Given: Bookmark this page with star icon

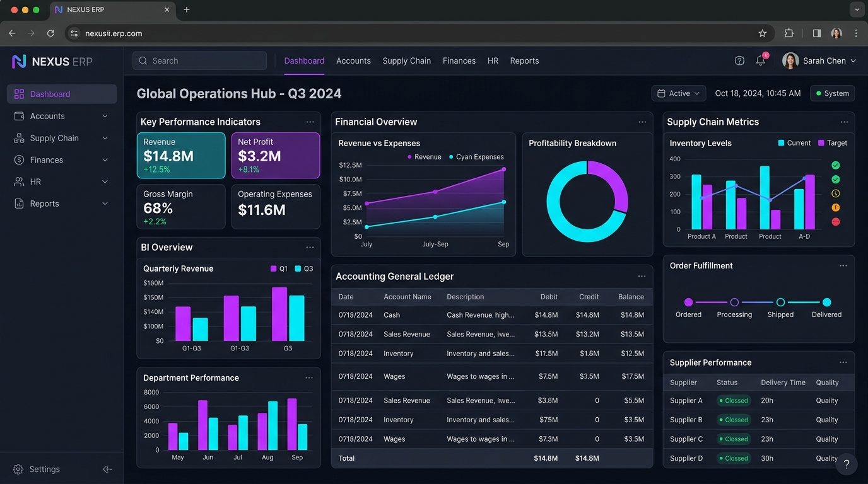Looking at the screenshot, I should point(763,33).
